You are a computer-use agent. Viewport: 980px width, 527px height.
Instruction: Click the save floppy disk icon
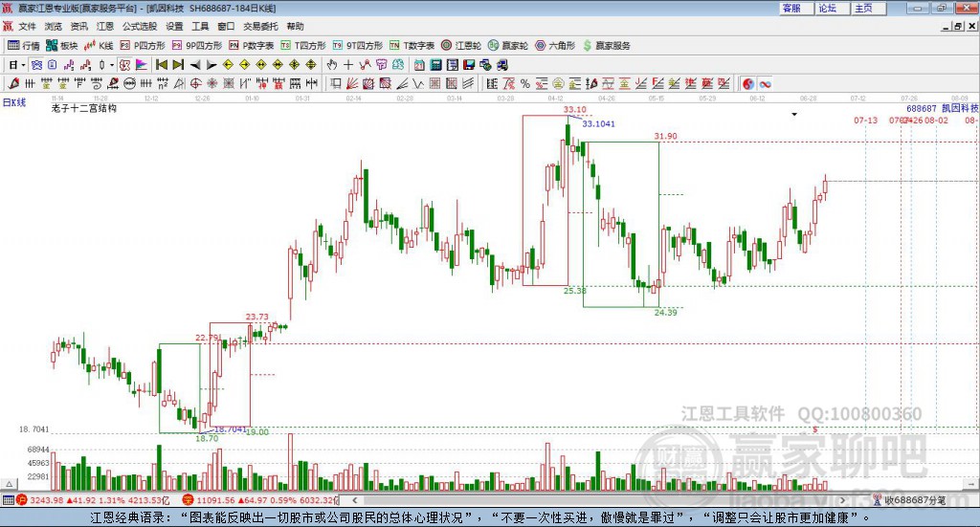[x=469, y=65]
